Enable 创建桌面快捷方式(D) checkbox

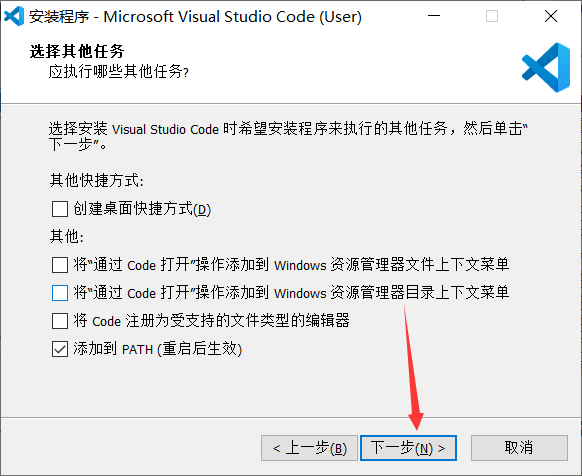pyautogui.click(x=60, y=209)
